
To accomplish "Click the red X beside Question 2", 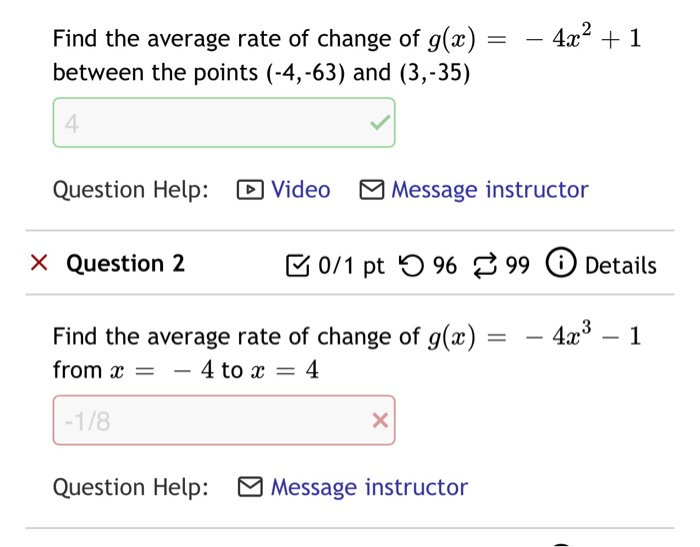I will [x=38, y=264].
